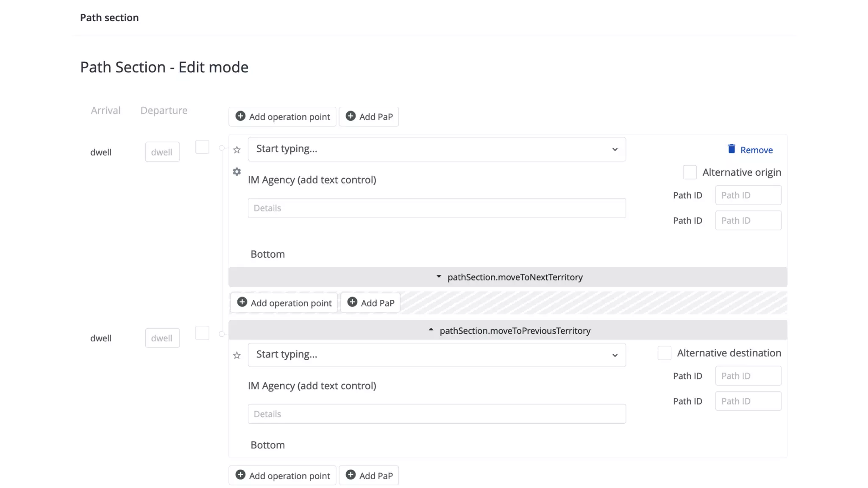Open the first Start typing dropdown
The width and height of the screenshot is (868, 488).
pyautogui.click(x=437, y=149)
